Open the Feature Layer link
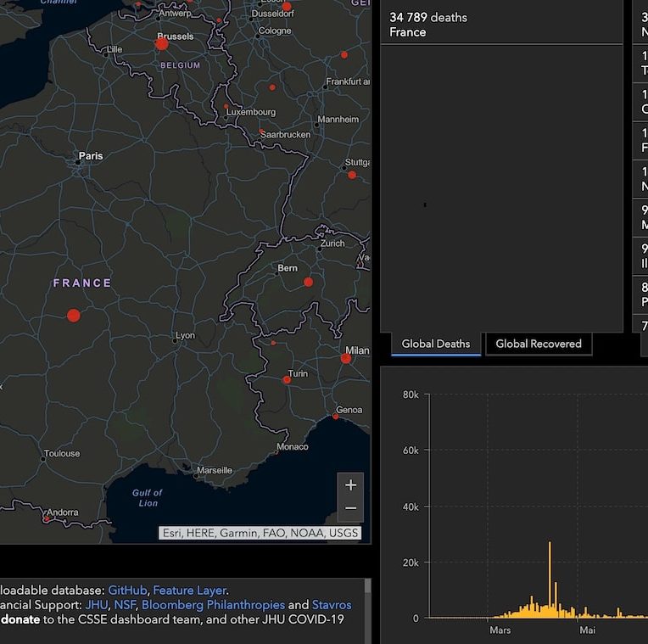648x644 pixels. click(x=190, y=591)
